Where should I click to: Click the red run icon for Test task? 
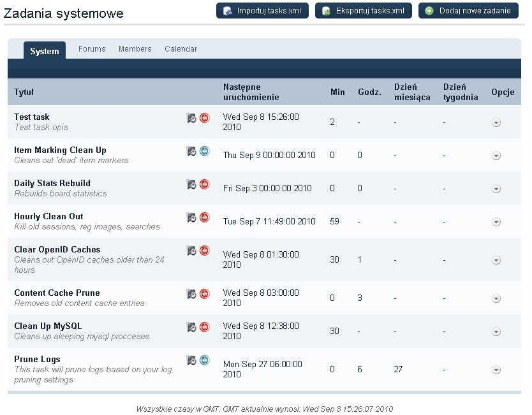click(204, 118)
